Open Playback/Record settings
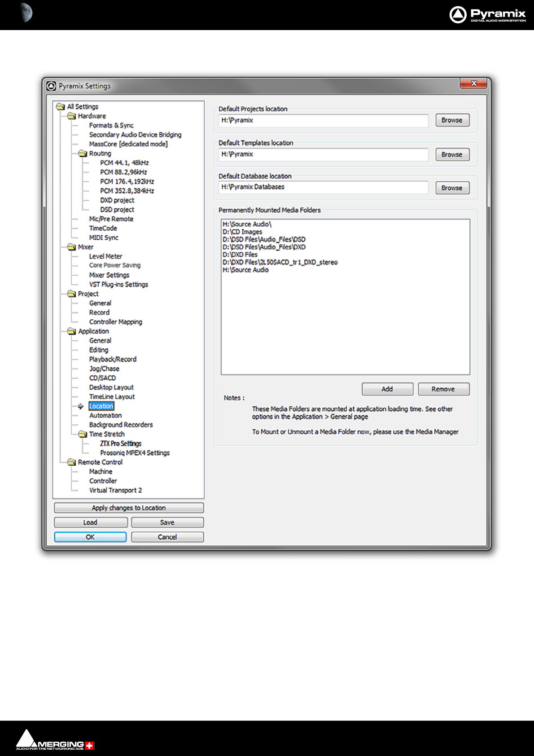 pyautogui.click(x=113, y=360)
